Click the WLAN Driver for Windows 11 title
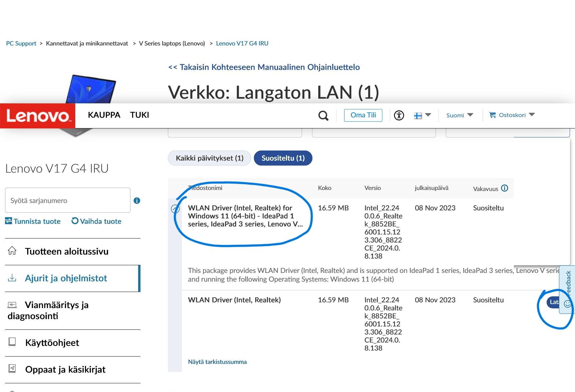This screenshot has height=392, width=575. pyautogui.click(x=246, y=216)
